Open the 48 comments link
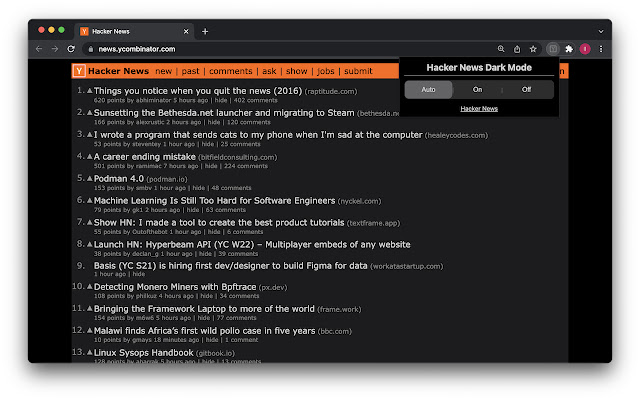The height and width of the screenshot is (400, 640). 231,188
